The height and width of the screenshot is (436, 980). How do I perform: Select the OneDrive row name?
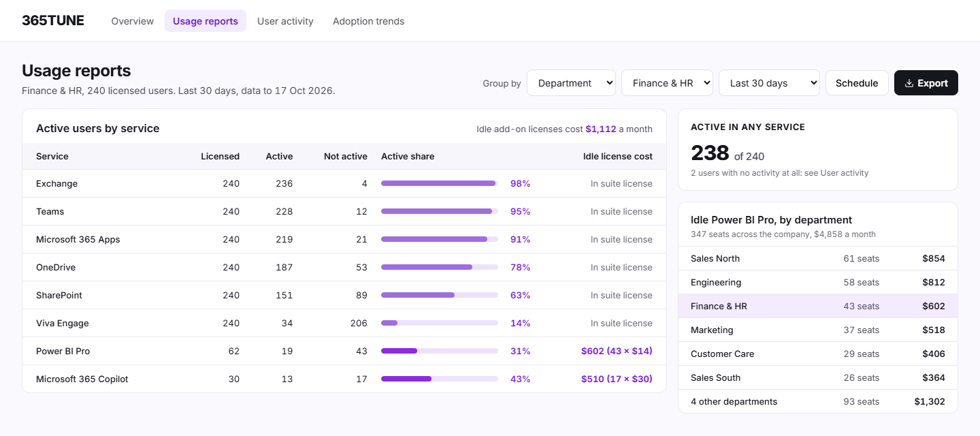(56, 267)
